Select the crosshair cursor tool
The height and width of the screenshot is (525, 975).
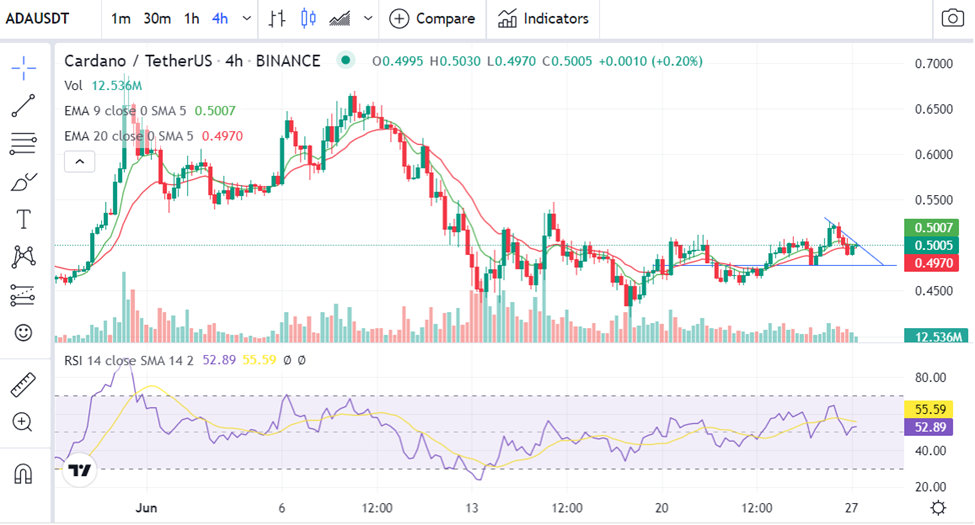pyautogui.click(x=24, y=68)
